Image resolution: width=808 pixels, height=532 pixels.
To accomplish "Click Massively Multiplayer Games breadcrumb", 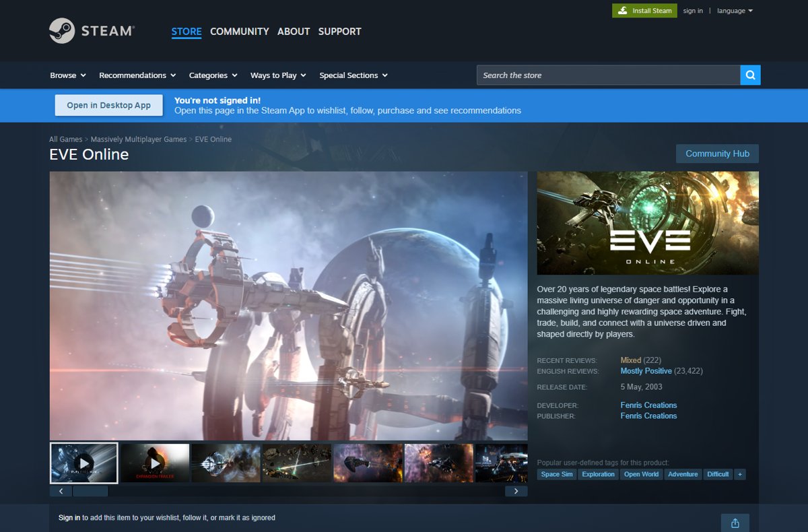I will [139, 139].
